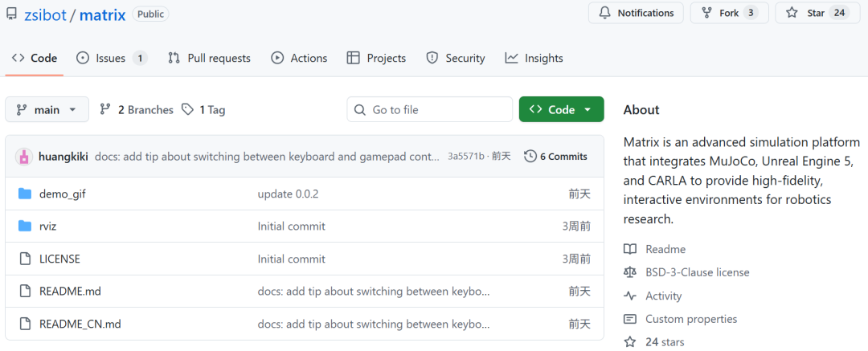
Task: Click the LICENSE file icon
Action: tap(24, 259)
